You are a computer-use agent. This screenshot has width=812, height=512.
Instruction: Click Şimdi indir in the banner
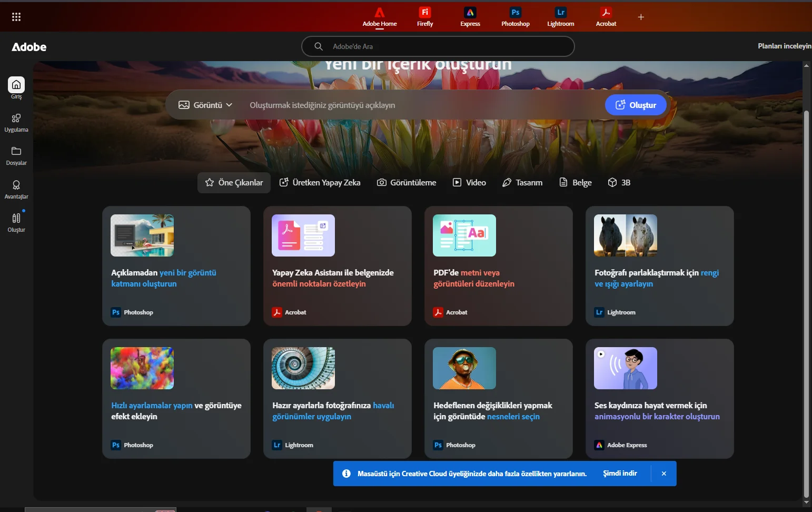click(620, 474)
